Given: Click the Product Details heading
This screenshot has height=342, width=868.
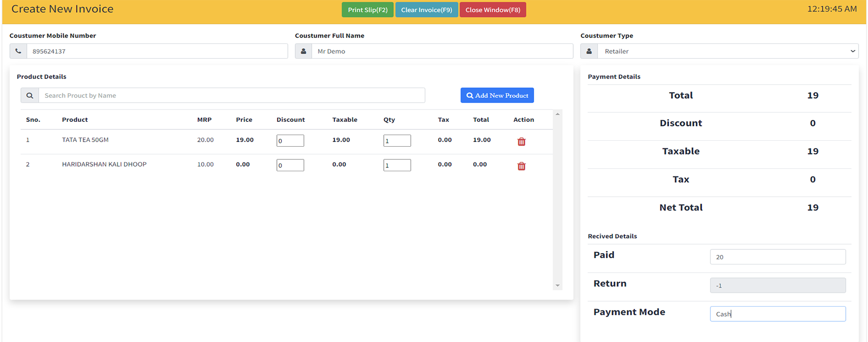Looking at the screenshot, I should click(x=41, y=77).
